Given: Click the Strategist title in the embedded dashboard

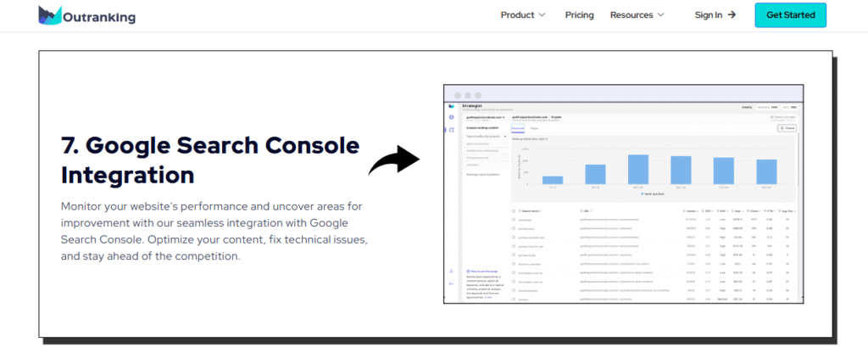Looking at the screenshot, I should [x=472, y=106].
